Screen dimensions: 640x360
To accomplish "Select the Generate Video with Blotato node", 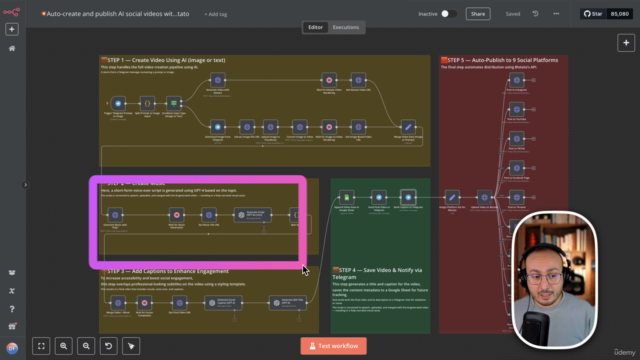I will click(x=218, y=80).
